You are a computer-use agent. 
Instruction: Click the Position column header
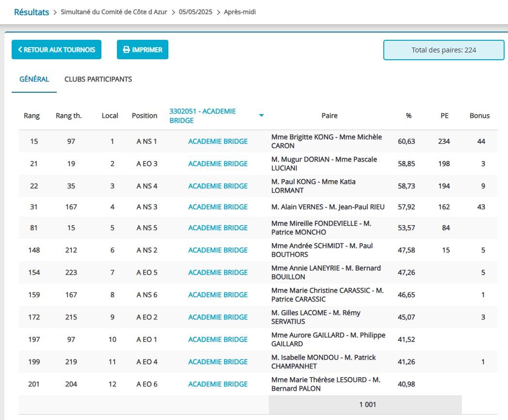pyautogui.click(x=145, y=116)
